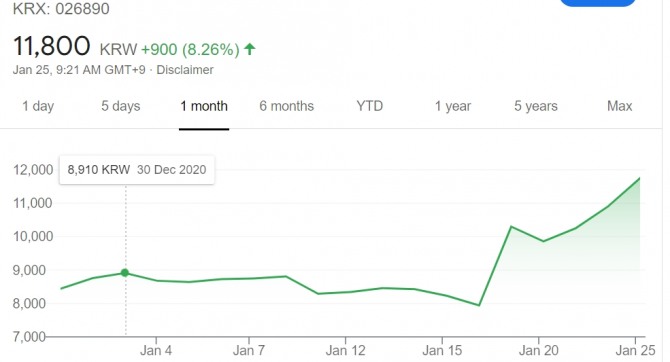
Task: Click the 11,800 price value
Action: (52, 46)
